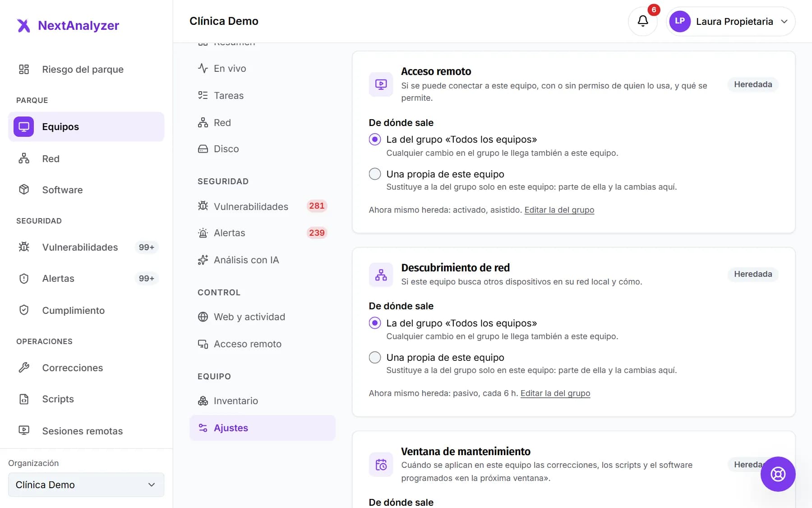Image resolution: width=812 pixels, height=508 pixels.
Task: Click the Acceso remoto card screen icon
Action: pyautogui.click(x=381, y=84)
